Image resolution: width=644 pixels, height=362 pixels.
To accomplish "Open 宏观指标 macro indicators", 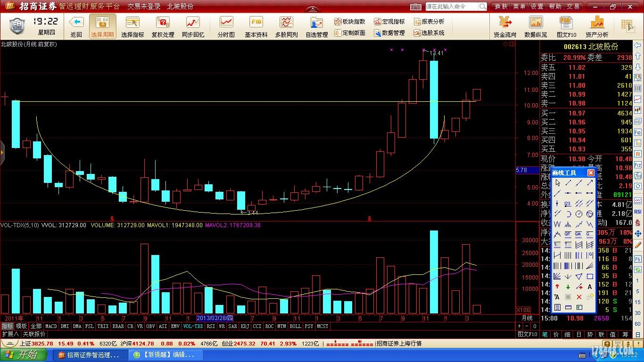I will 389,22.
